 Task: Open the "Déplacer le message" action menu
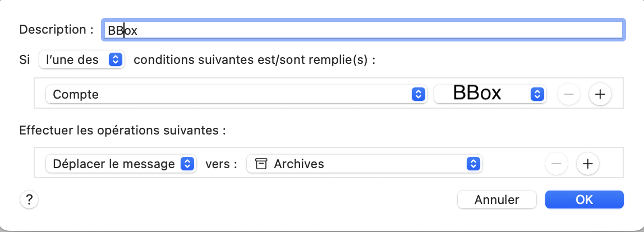[120, 164]
